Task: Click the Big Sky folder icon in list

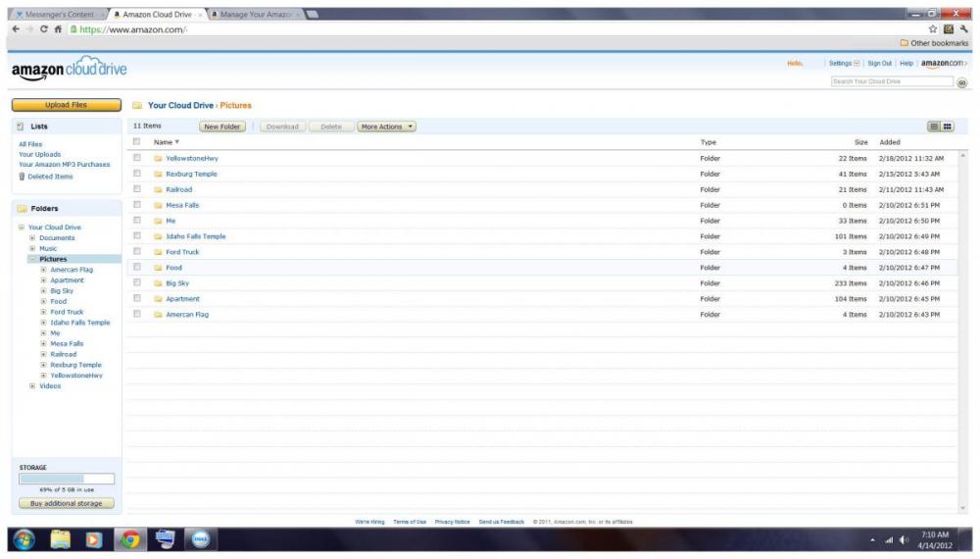Action: [158, 283]
